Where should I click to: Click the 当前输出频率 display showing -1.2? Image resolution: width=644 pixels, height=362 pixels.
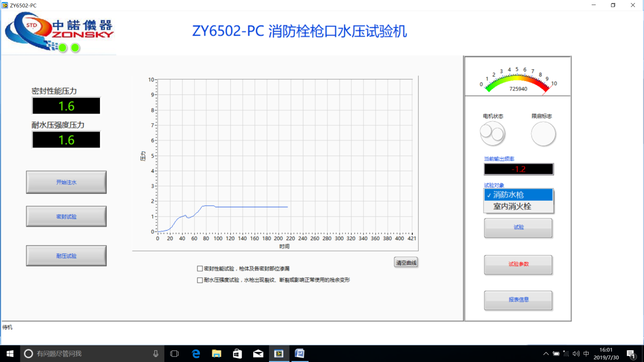pyautogui.click(x=518, y=169)
